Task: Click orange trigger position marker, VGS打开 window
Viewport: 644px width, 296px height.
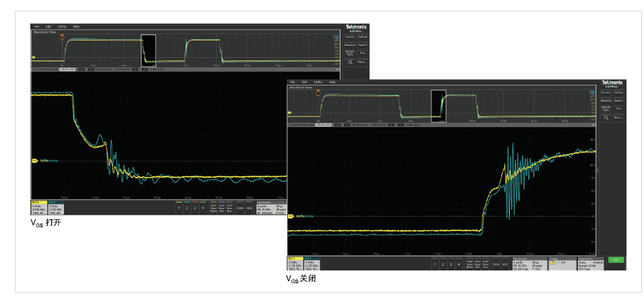Action: click(62, 38)
